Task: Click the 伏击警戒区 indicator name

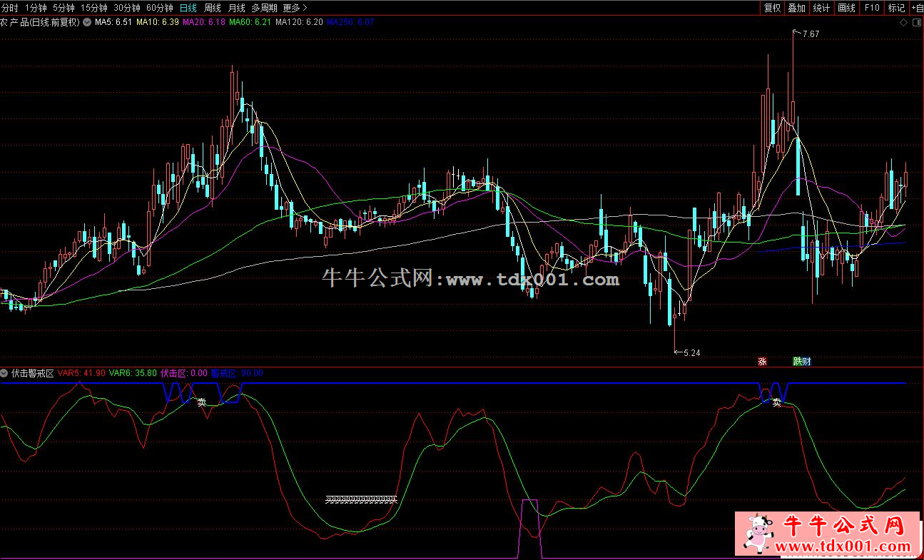Action: point(33,373)
